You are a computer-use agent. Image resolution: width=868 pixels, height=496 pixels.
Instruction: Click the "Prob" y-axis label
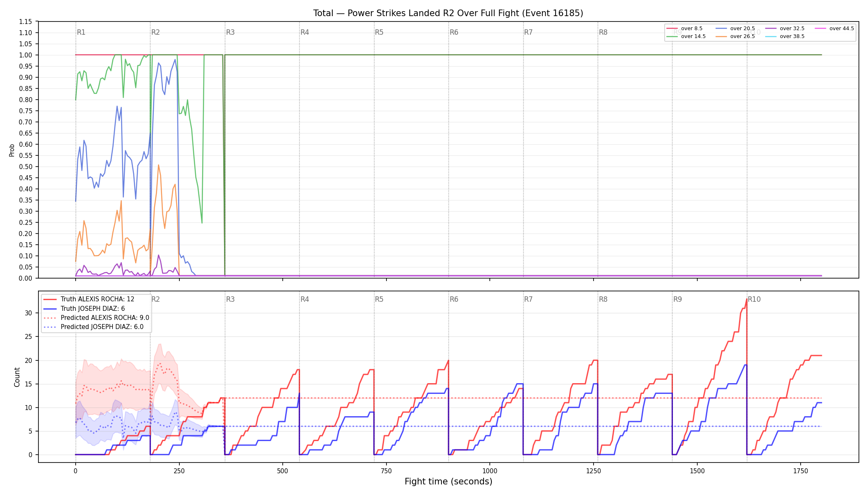click(12, 150)
